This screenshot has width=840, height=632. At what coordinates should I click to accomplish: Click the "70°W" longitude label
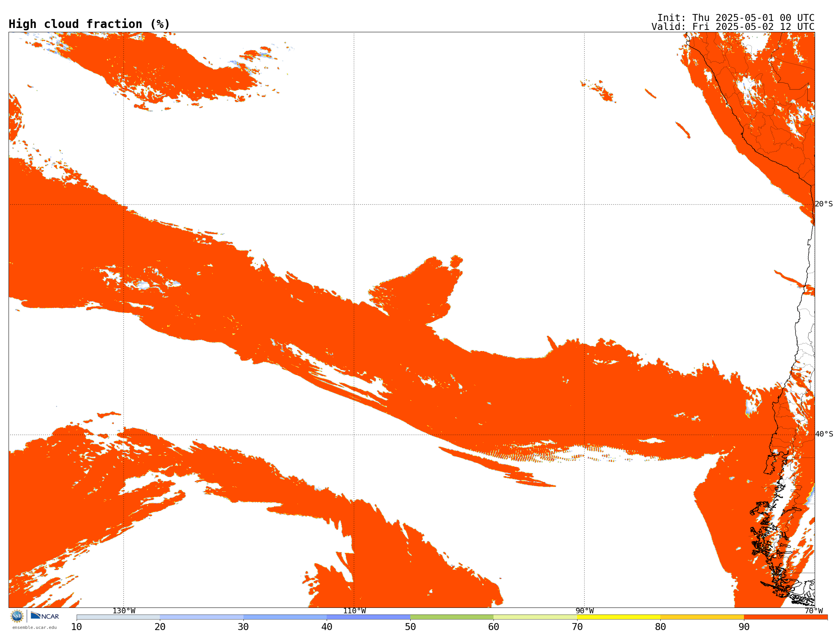(x=814, y=611)
